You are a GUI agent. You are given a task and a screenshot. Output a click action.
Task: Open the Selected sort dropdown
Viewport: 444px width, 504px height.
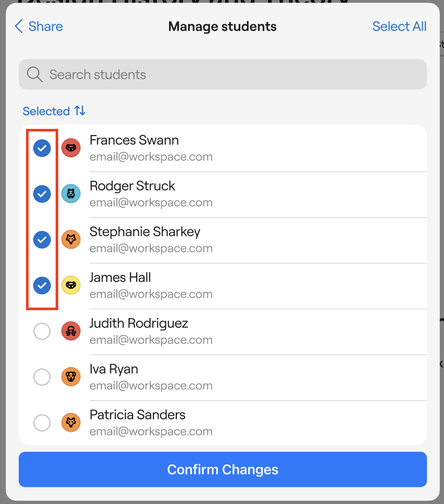coord(54,111)
